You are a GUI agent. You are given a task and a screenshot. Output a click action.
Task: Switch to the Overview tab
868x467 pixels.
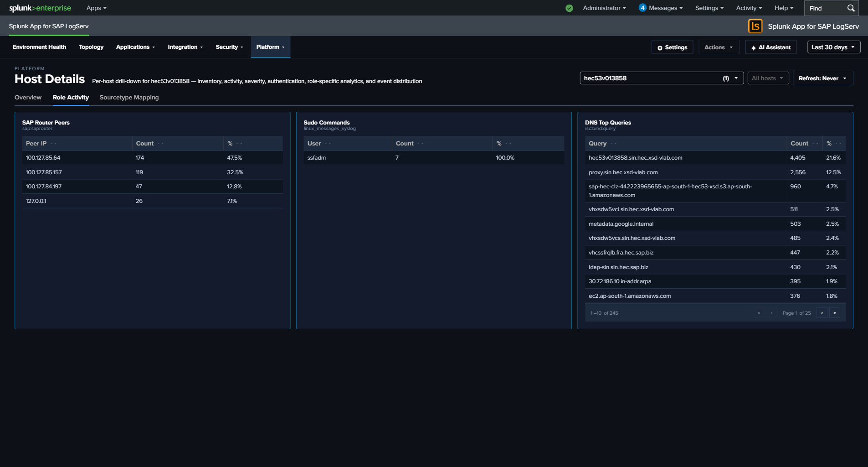28,97
